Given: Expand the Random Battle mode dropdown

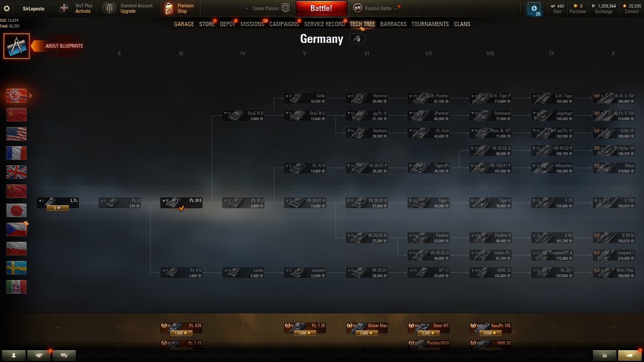Looking at the screenshot, I should pyautogui.click(x=395, y=9).
